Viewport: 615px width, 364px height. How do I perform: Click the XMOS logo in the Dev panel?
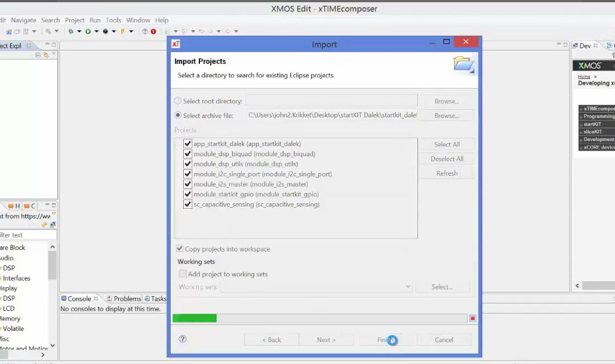coord(589,66)
